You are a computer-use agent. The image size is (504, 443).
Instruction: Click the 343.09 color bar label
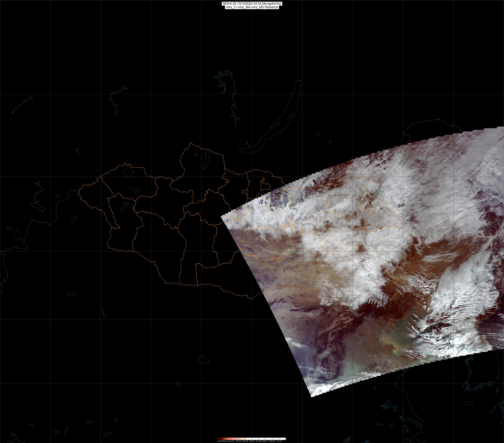click(x=245, y=441)
